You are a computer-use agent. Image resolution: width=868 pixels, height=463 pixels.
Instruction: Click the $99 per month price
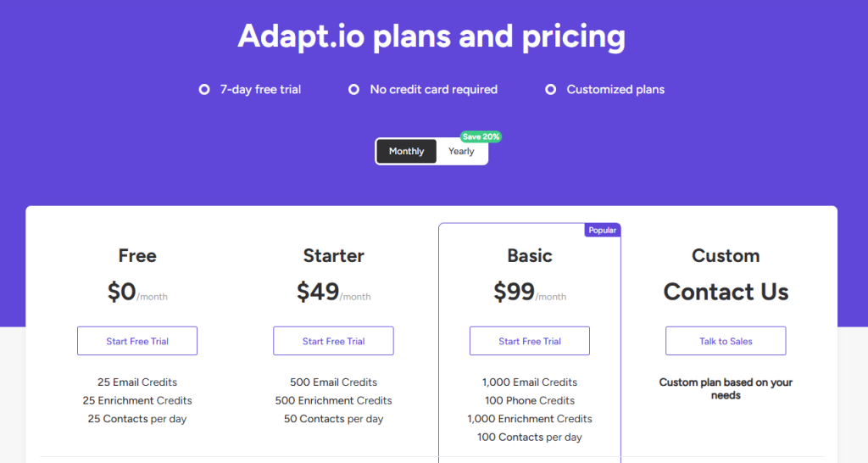coord(530,293)
